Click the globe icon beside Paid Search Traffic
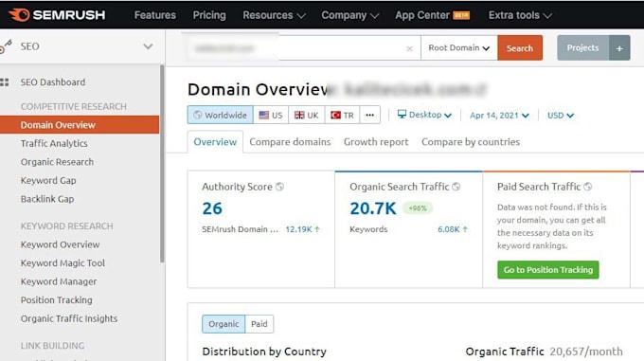Image resolution: width=644 pixels, height=361 pixels. pyautogui.click(x=588, y=187)
